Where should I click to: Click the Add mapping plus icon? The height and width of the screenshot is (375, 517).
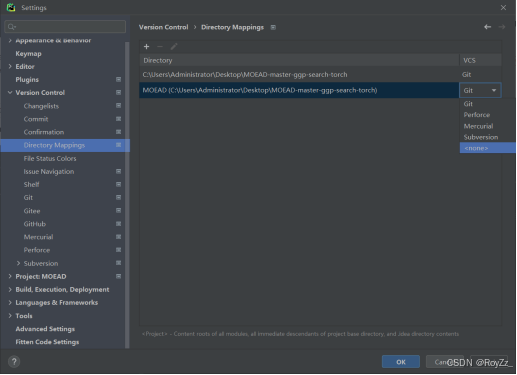click(x=146, y=47)
